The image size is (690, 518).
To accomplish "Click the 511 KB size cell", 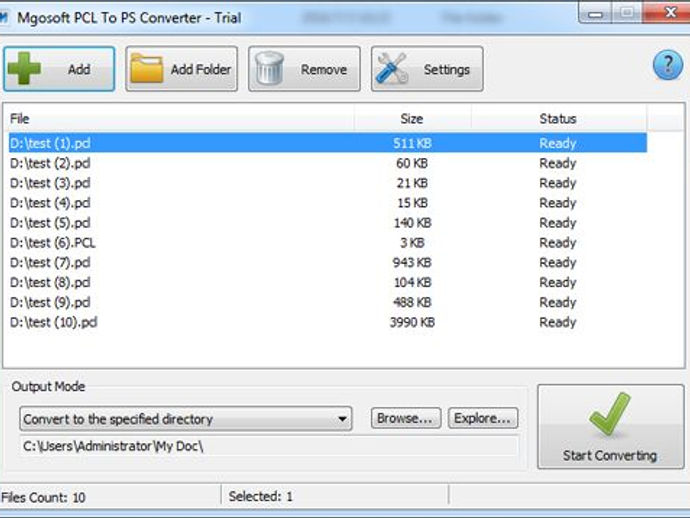I will (412, 143).
